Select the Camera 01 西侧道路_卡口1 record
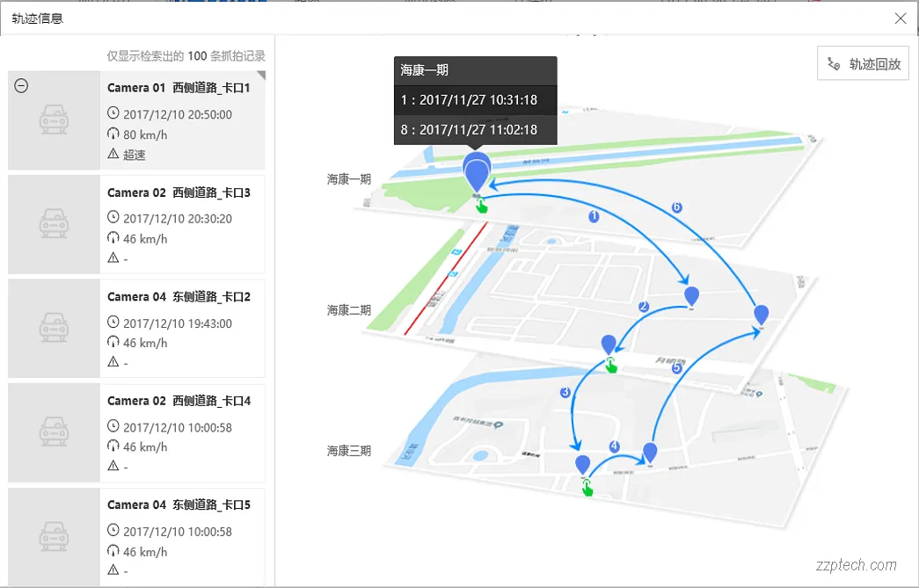The image size is (919, 588). [x=179, y=89]
